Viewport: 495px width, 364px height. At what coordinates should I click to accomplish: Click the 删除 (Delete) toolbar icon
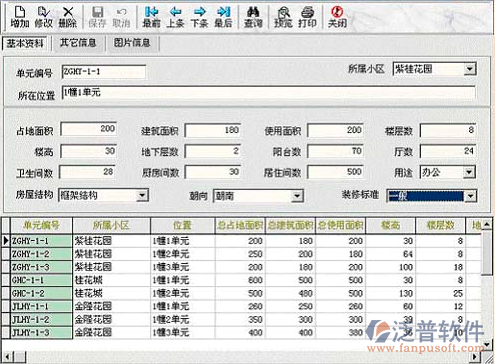pos(68,17)
